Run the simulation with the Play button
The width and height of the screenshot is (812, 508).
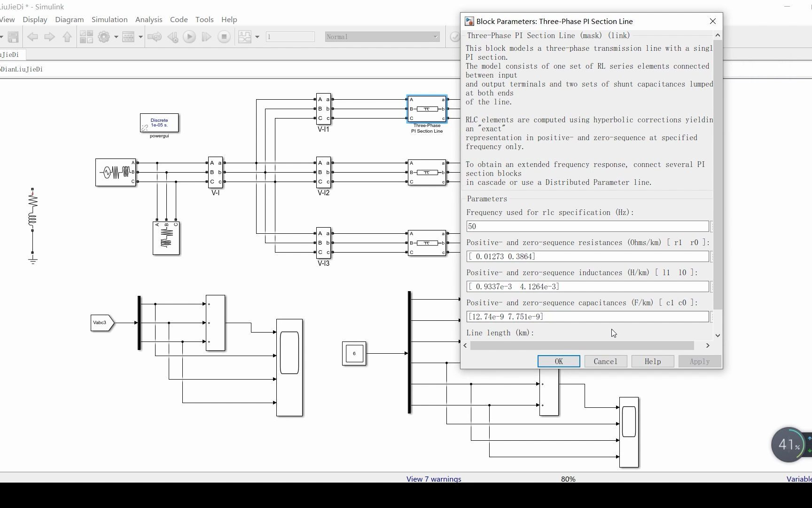click(x=189, y=37)
